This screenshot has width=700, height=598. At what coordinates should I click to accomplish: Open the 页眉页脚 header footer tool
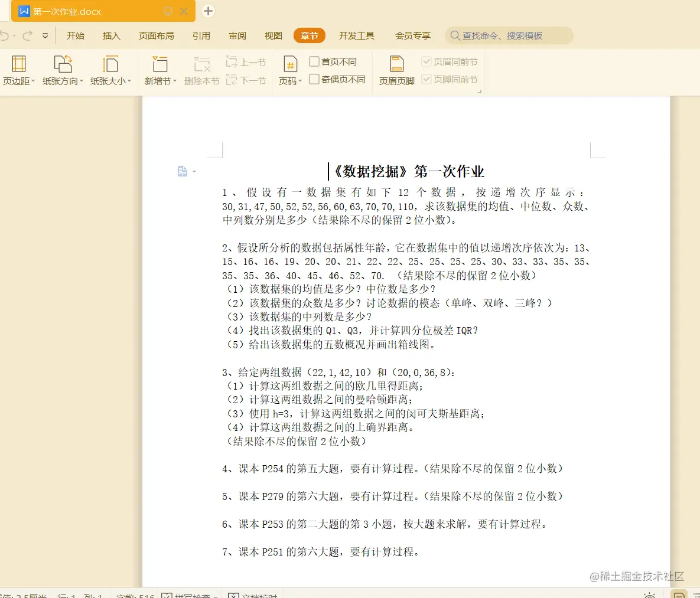pos(396,70)
